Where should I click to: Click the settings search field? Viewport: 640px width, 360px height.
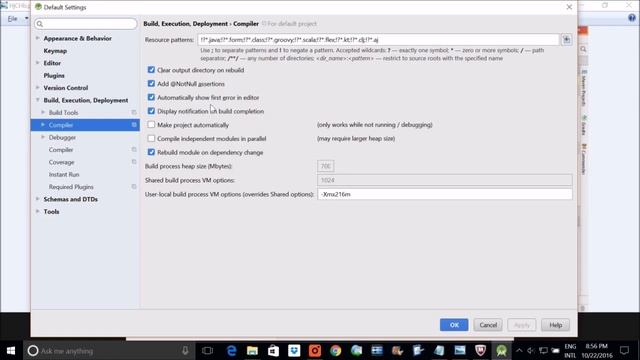(86, 24)
